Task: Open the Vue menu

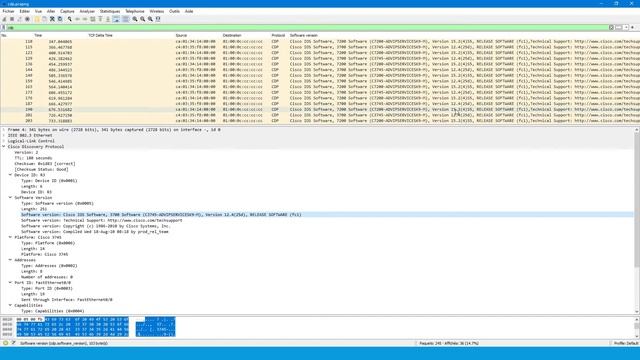Action: click(38, 11)
